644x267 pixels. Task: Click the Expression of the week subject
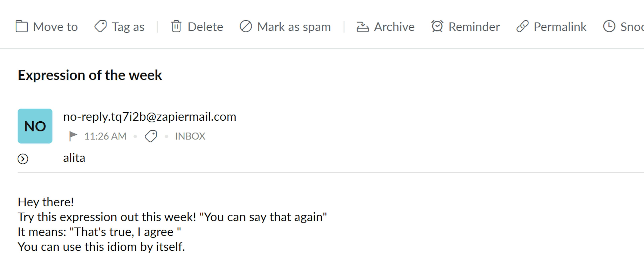(x=90, y=75)
